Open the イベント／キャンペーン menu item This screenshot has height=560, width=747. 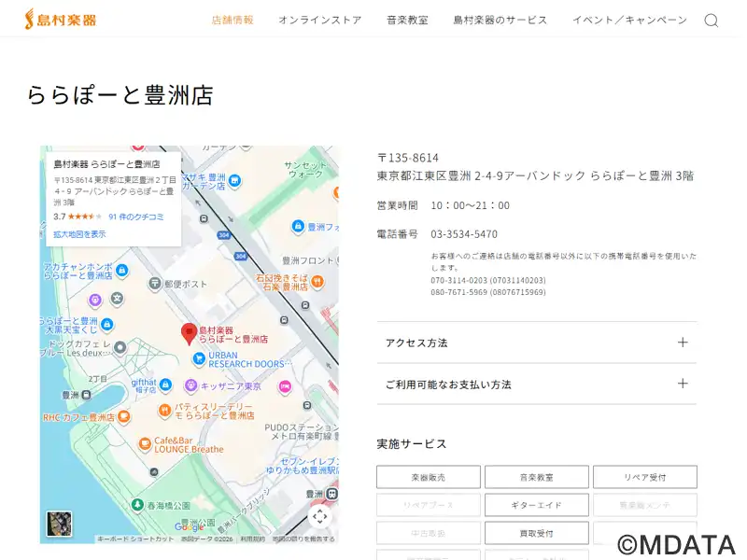coord(629,20)
